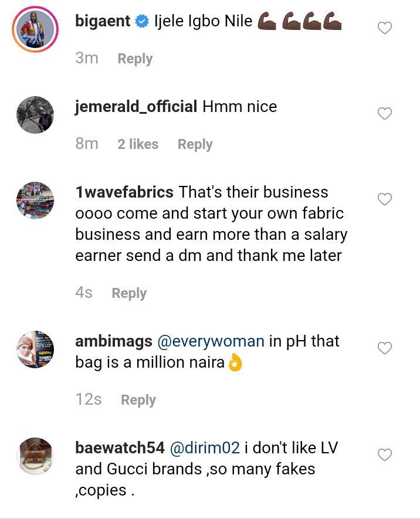Like jemerald_official's "Hmm nice" comment

coord(384,113)
